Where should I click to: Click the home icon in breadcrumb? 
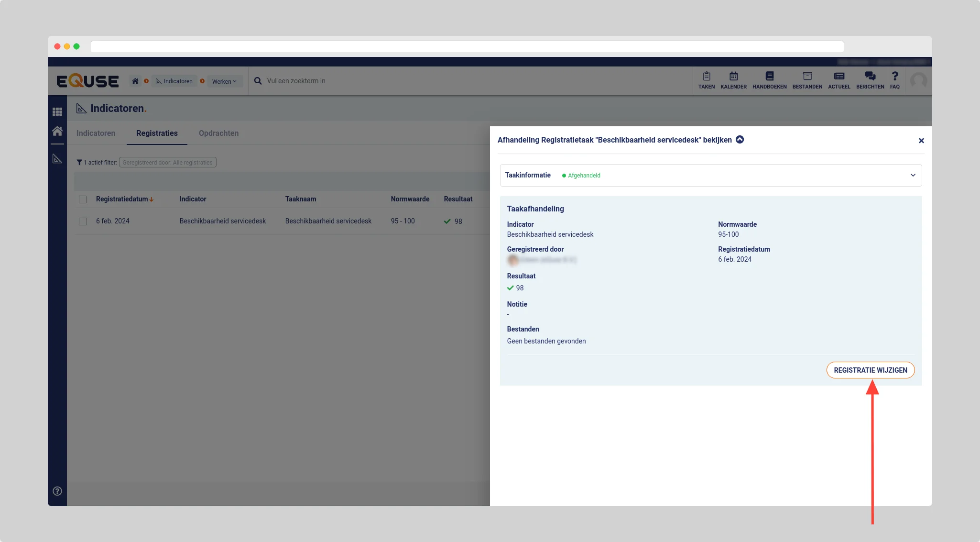click(135, 81)
